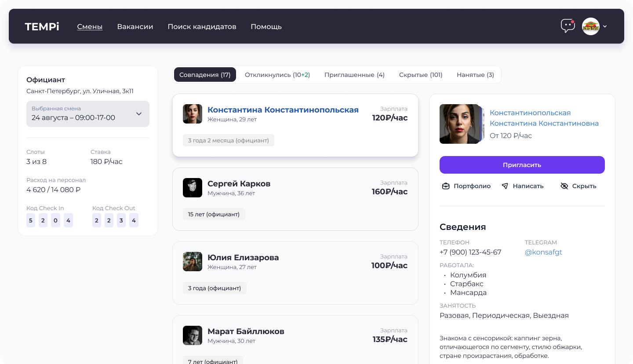Open the Помощь menu item

coord(266,26)
